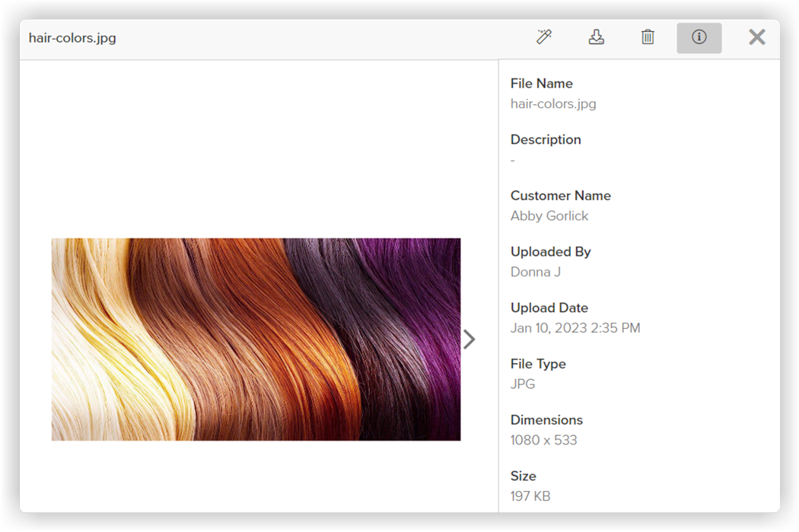Click the Size label

524,476
